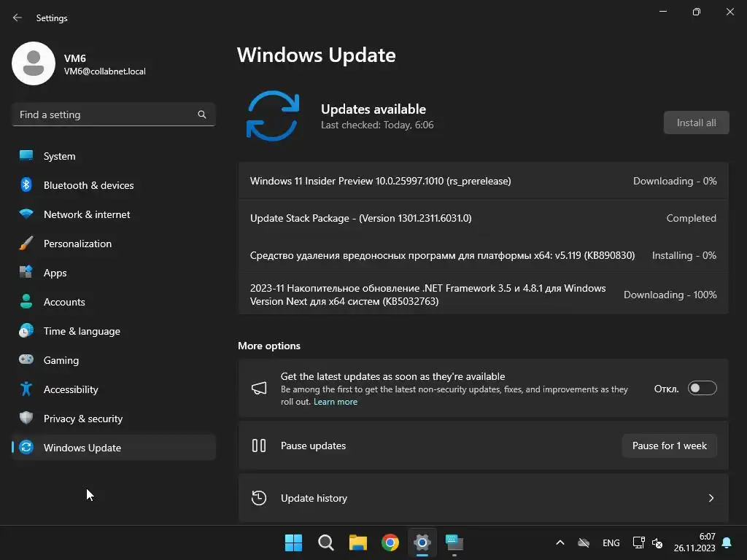Go to Accessibility settings

113,389
